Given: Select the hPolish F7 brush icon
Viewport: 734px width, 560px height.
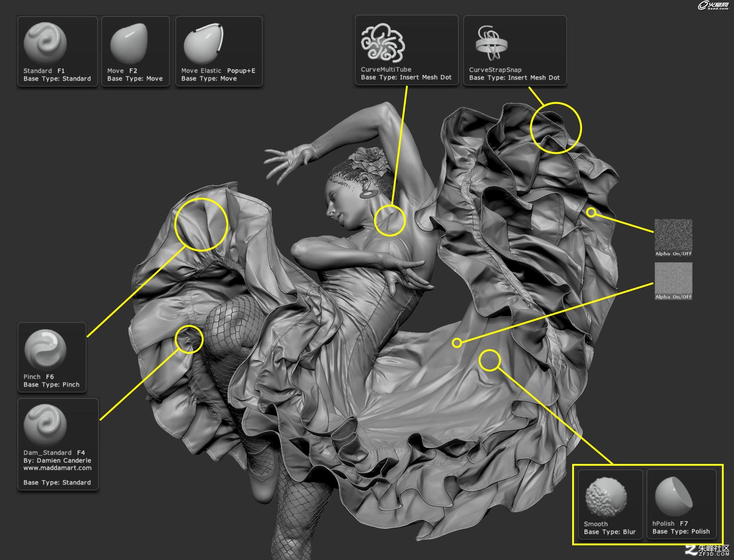Looking at the screenshot, I should coord(673,497).
